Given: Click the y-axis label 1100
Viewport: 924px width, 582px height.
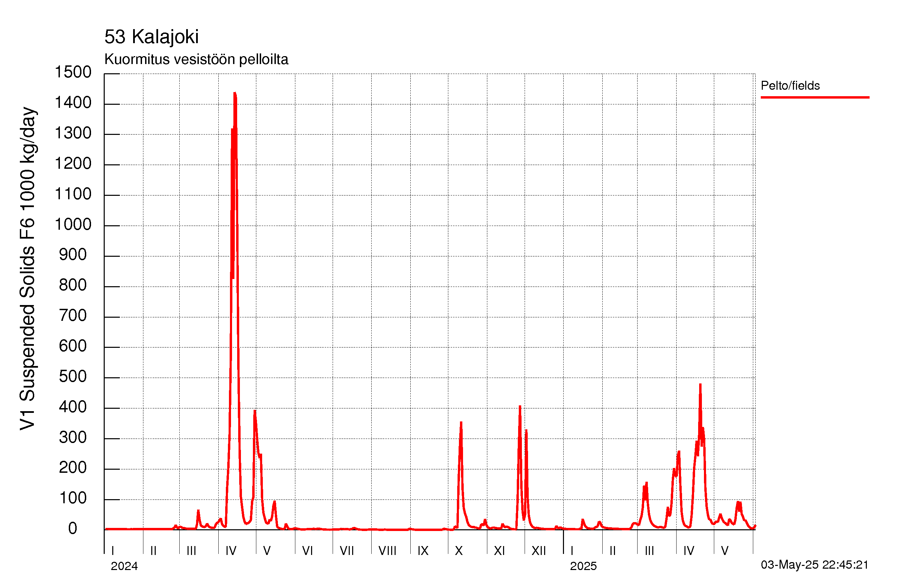Looking at the screenshot, I should (73, 194).
